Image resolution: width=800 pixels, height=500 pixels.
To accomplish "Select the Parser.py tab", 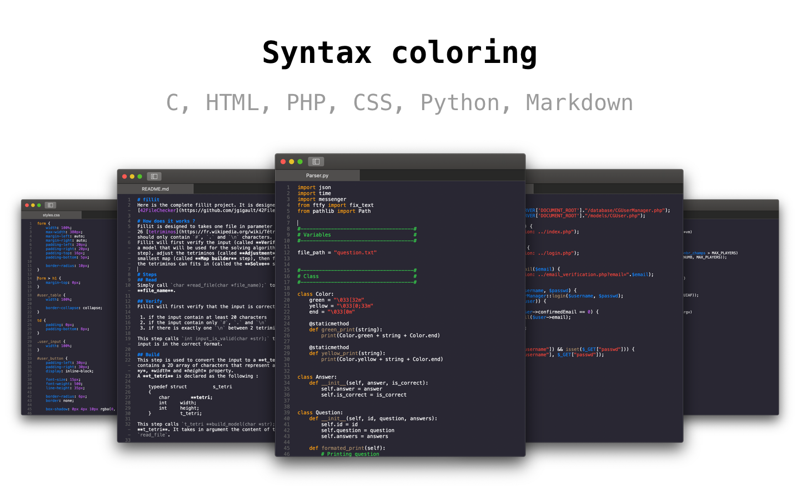I will pos(317,176).
